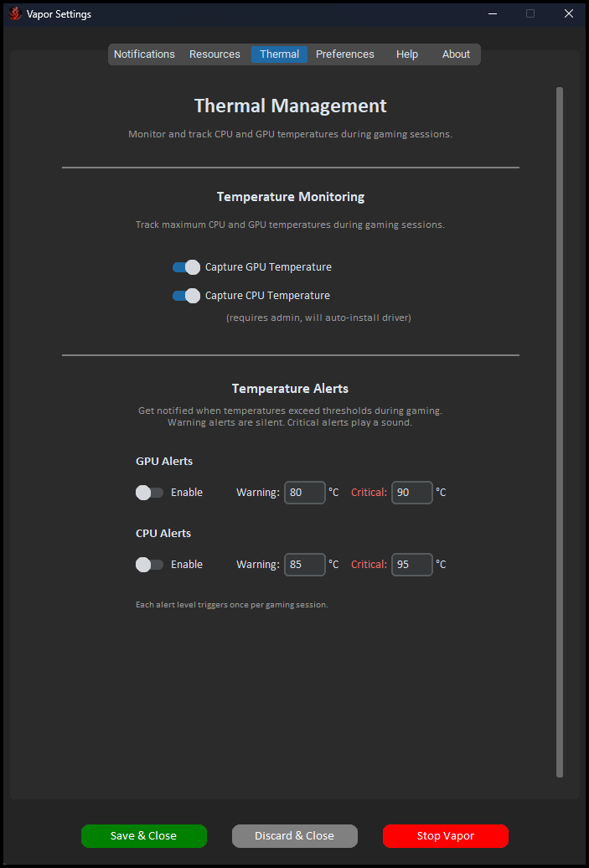Go to the Preferences tab
The width and height of the screenshot is (589, 868).
(x=345, y=54)
